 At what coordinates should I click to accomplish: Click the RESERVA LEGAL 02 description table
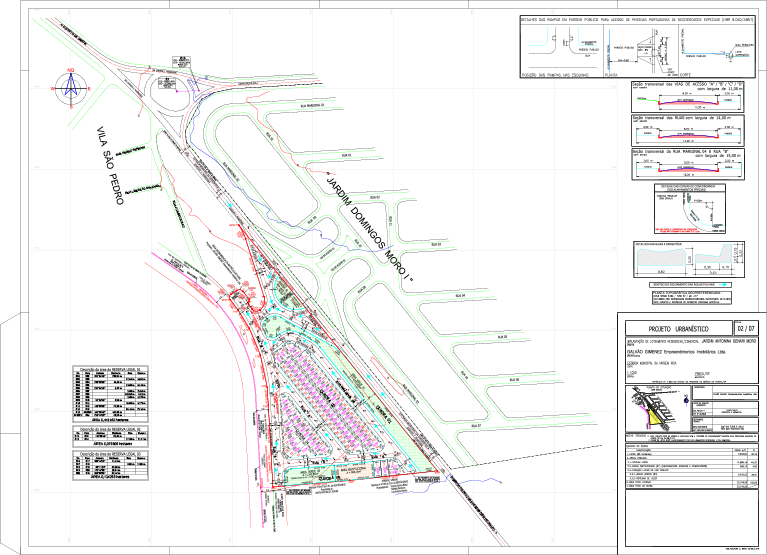pyautogui.click(x=110, y=436)
